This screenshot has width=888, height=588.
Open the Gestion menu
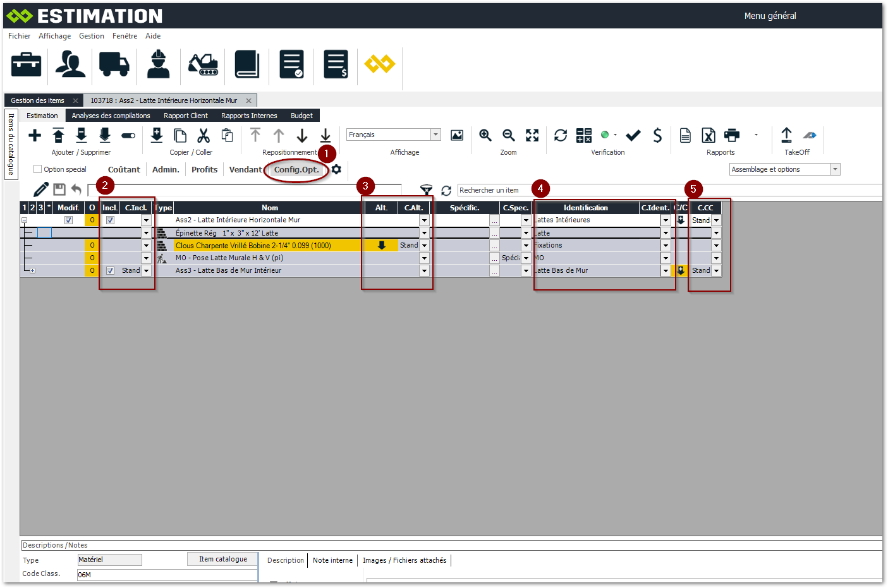tap(92, 36)
